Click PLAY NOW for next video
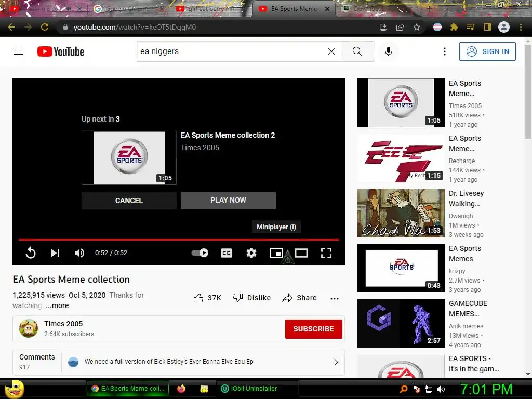This screenshot has height=399, width=532. (229, 200)
